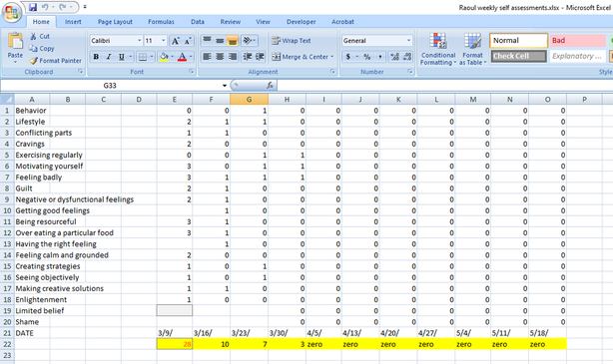613x364 pixels.
Task: Switch to the Data tab
Action: [198, 22]
